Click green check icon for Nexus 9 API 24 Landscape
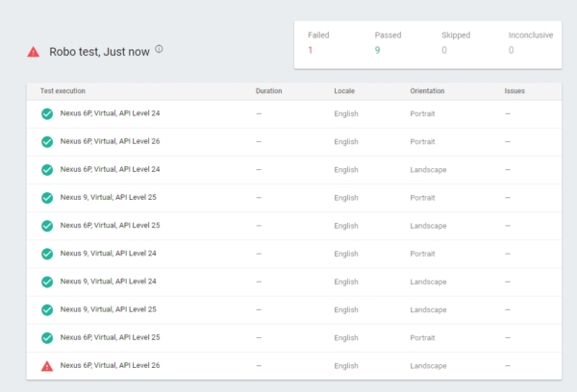 coord(47,282)
